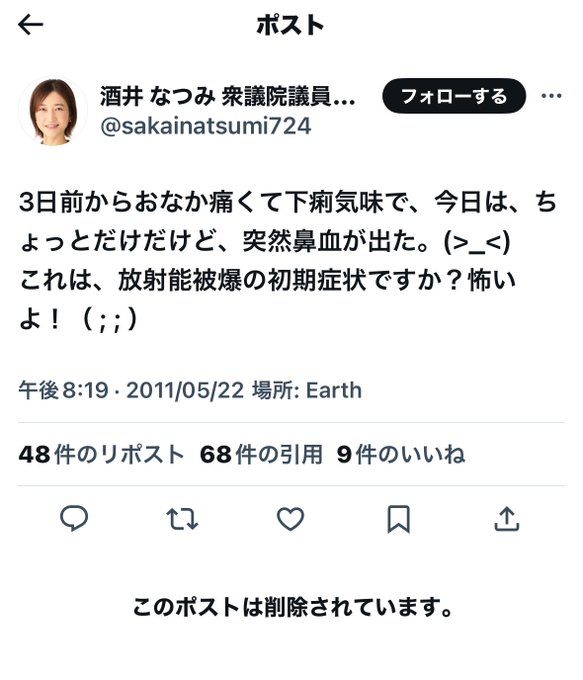Bookmark this post with the ribbon icon

[x=398, y=519]
